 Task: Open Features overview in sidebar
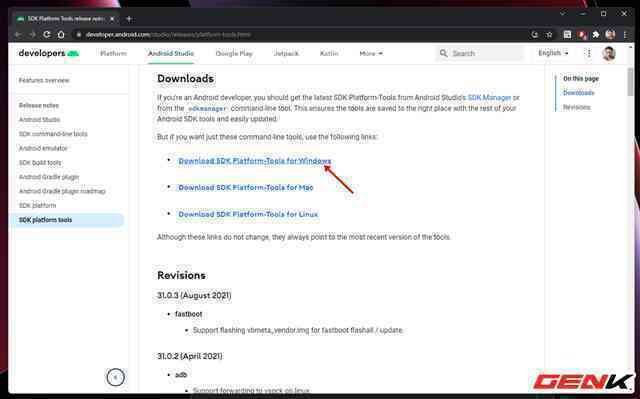point(44,80)
